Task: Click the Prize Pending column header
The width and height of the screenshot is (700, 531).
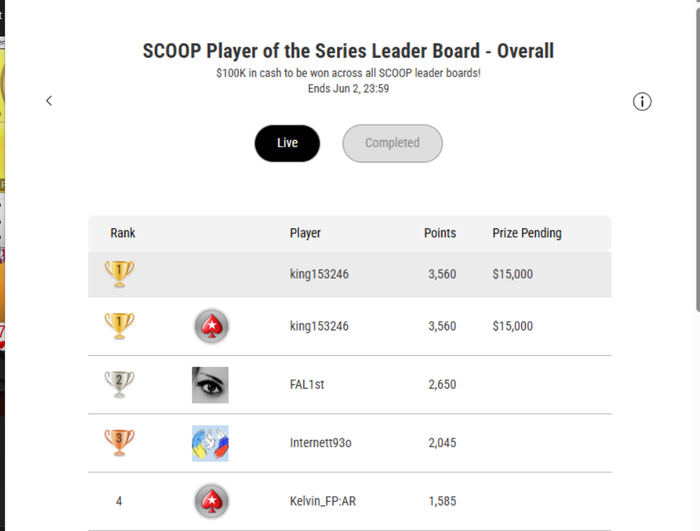Action: point(527,233)
